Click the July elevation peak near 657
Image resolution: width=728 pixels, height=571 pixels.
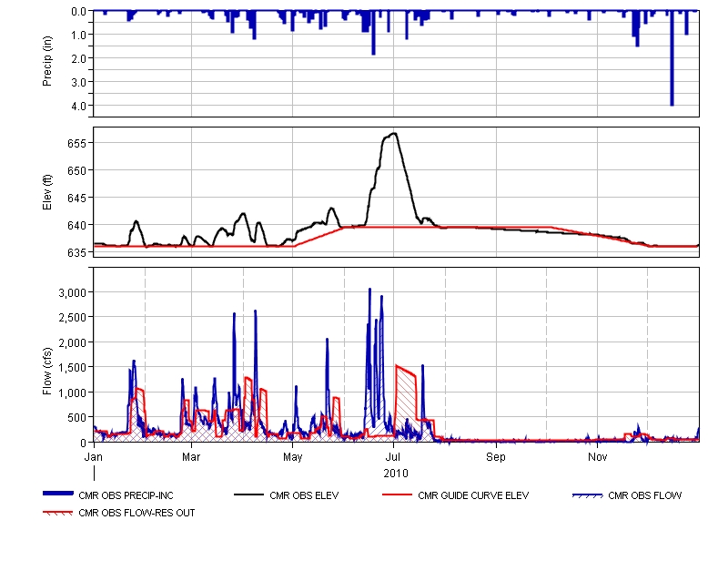(x=394, y=134)
